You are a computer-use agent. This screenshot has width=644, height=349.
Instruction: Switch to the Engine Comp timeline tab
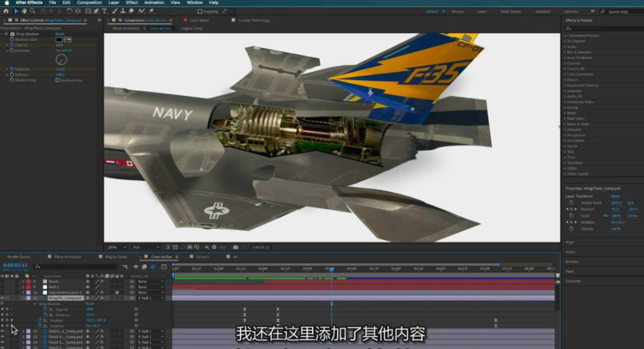(116, 257)
